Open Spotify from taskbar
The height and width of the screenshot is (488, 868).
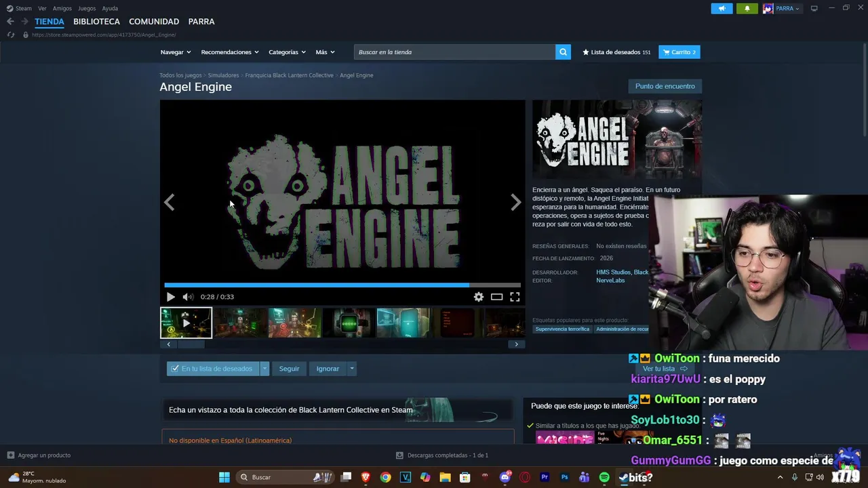pos(604,477)
